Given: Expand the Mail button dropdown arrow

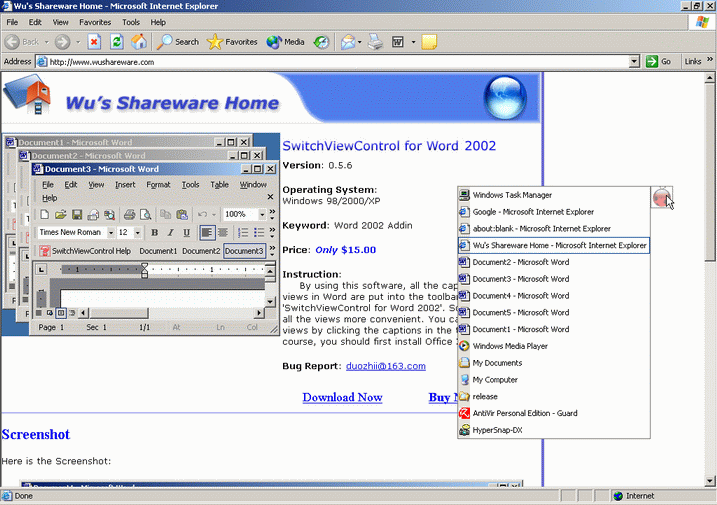Looking at the screenshot, I should 359,42.
